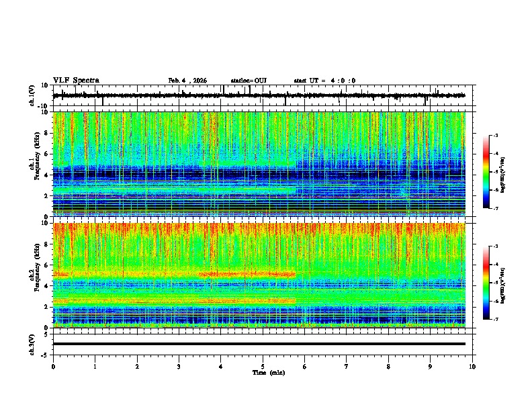Click the "6" kHz tick of the ch.2 spectrogram
Screen dimensions: 532x411
pos(46,265)
